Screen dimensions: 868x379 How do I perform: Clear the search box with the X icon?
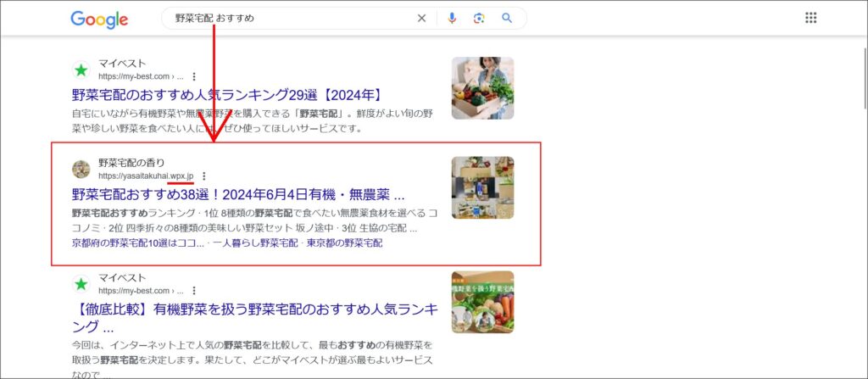coord(421,19)
